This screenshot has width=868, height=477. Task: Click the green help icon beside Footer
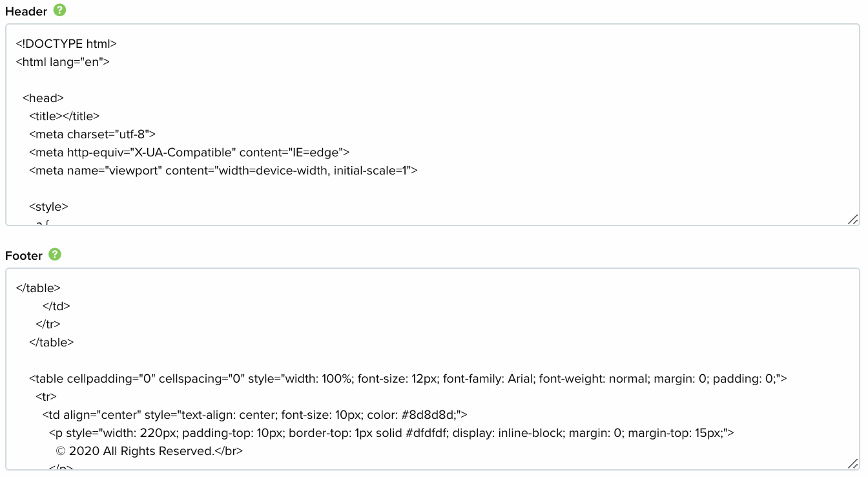coord(55,255)
